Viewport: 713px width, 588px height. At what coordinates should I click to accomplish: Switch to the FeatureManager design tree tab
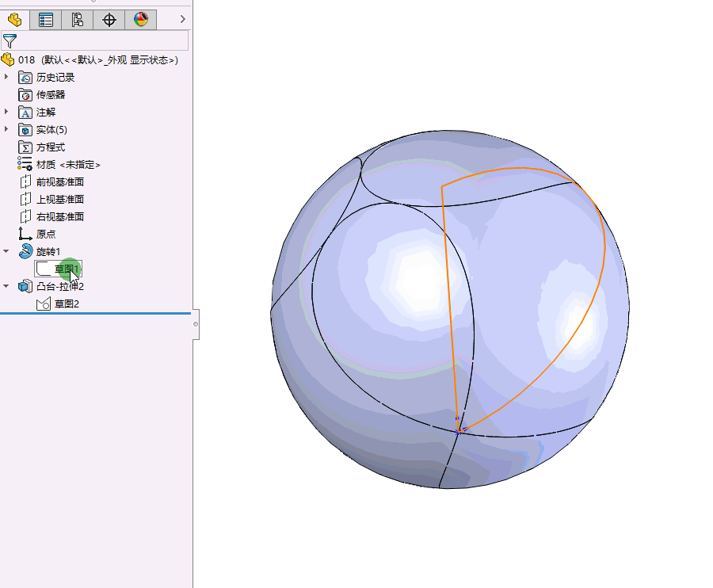click(x=13, y=19)
